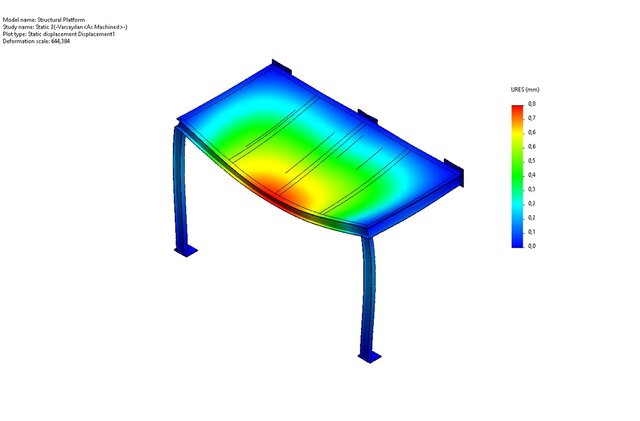Click the 0,7 legend value
This screenshot has height=421, width=640.
point(531,118)
